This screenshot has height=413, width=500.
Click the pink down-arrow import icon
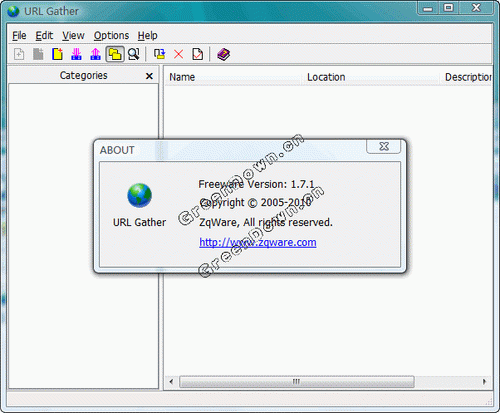click(x=76, y=54)
